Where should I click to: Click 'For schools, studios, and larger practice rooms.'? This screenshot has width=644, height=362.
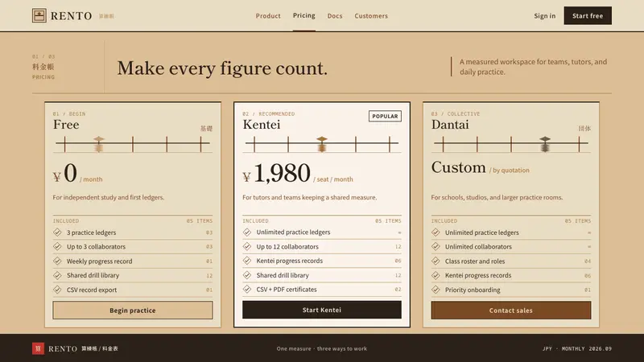pos(497,197)
